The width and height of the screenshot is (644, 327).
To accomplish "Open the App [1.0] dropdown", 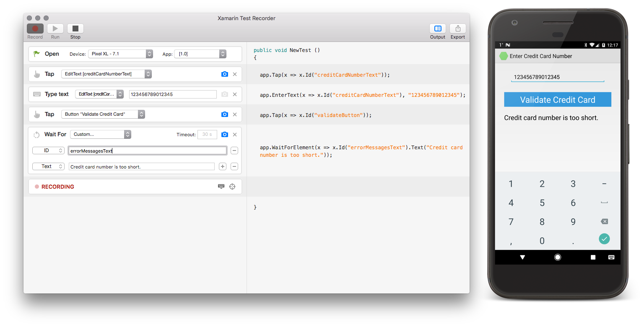I will click(x=200, y=54).
